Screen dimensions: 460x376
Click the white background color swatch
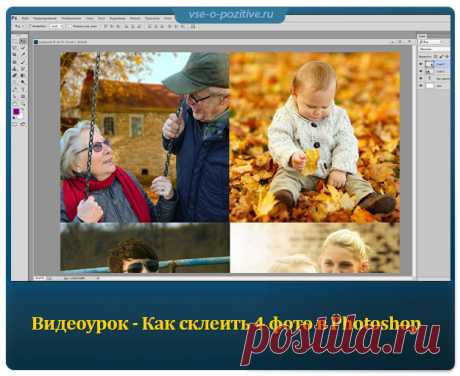(21, 116)
